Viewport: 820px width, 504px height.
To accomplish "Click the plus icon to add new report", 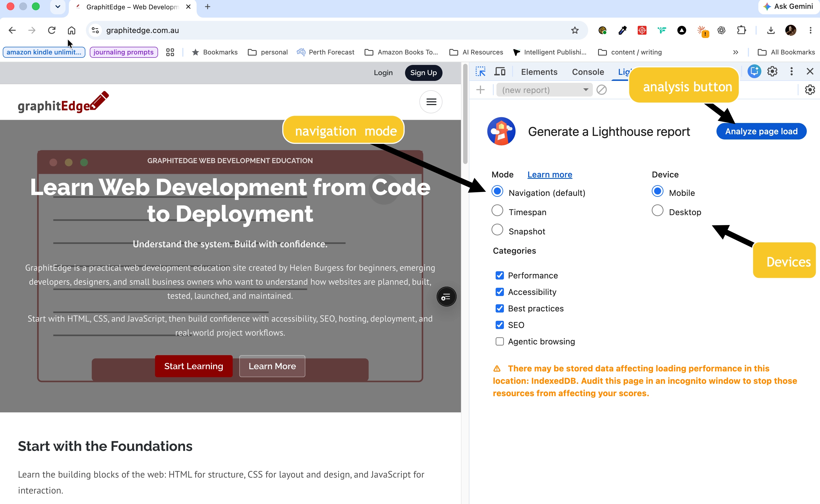I will pyautogui.click(x=480, y=90).
